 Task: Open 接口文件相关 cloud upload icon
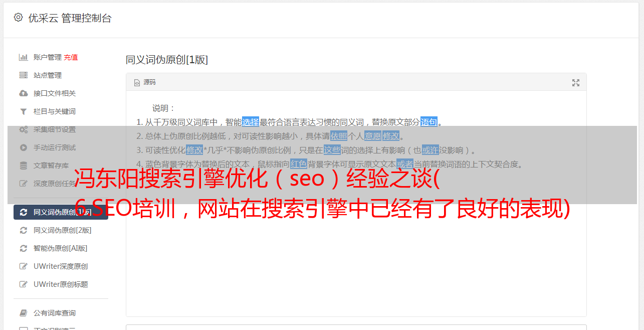coord(23,93)
